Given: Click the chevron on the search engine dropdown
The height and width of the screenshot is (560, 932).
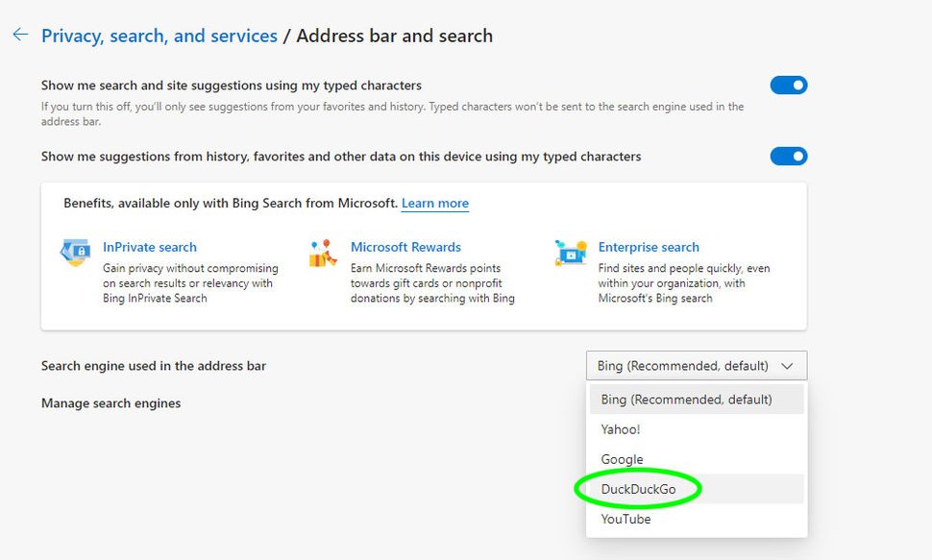Looking at the screenshot, I should [x=790, y=365].
